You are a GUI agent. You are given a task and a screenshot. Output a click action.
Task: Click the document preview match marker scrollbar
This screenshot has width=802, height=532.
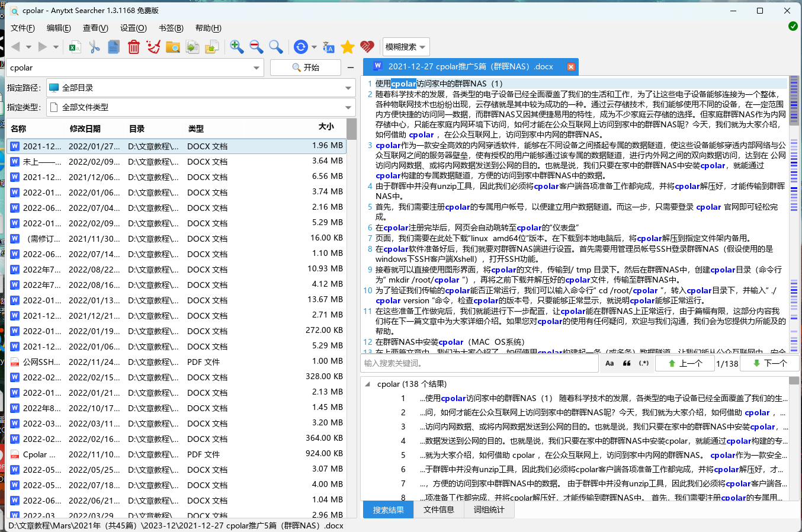pyautogui.click(x=794, y=214)
